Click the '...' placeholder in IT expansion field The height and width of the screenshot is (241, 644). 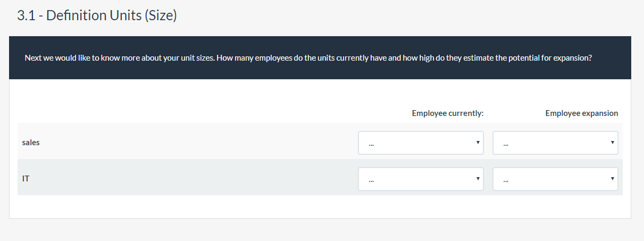click(x=505, y=180)
